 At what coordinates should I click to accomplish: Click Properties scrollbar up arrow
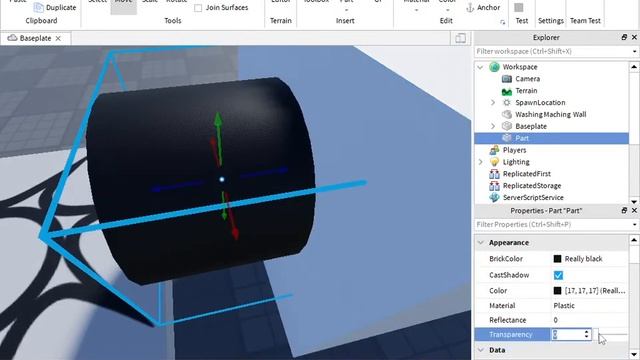pyautogui.click(x=634, y=240)
